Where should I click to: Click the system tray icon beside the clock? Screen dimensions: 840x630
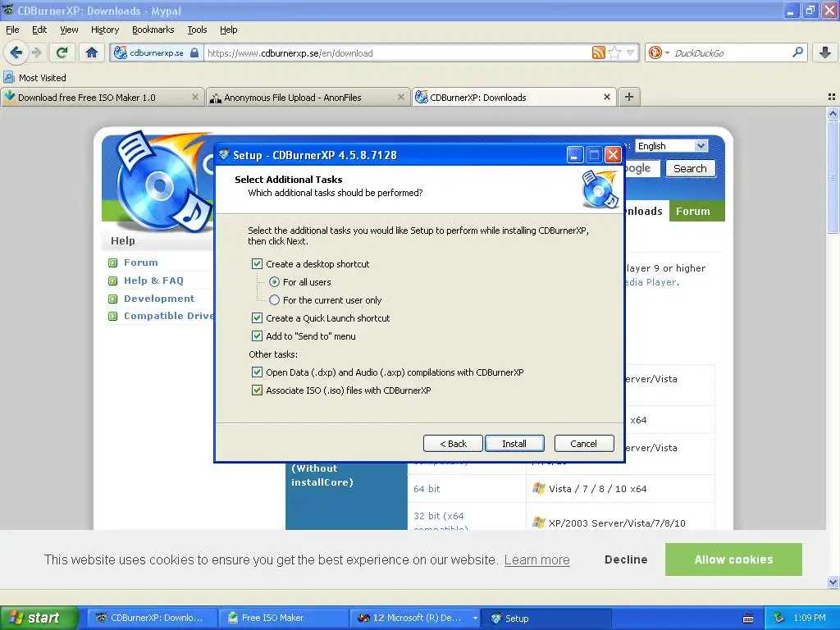[779, 618]
